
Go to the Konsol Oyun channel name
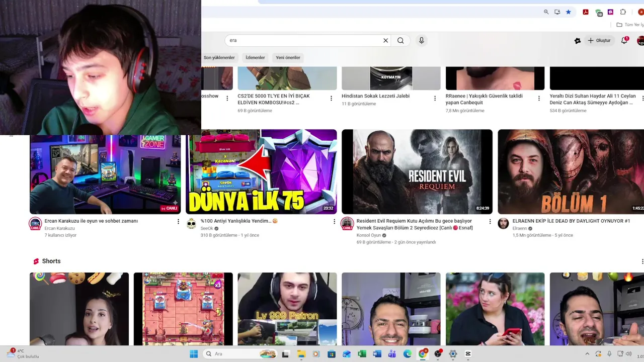(369, 235)
